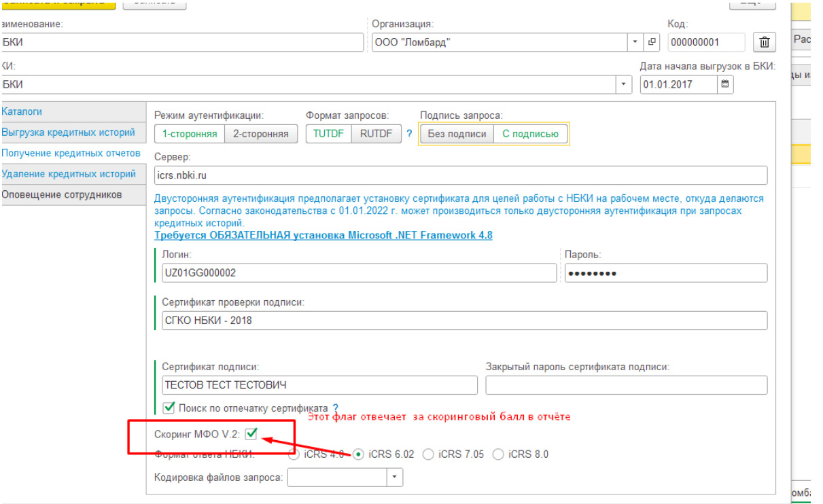Click the Режим аутентификации label
The width and height of the screenshot is (823, 504).
(x=209, y=115)
